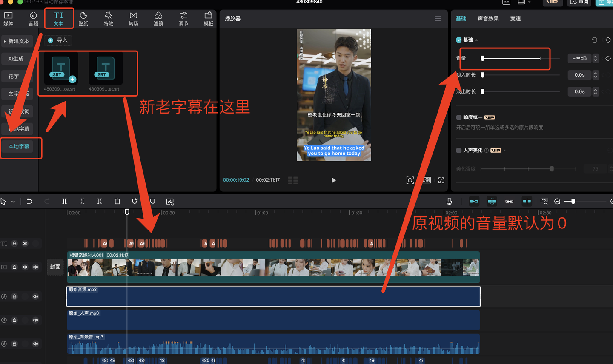The height and width of the screenshot is (364, 613).
Task: Trim clip right of playhead
Action: coord(100,201)
